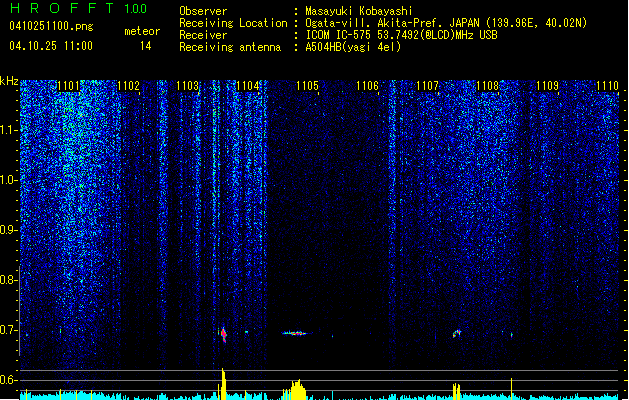This screenshot has height=400, width=629.
Task: Click observer name Masayuki Kobayashi
Action: [359, 11]
